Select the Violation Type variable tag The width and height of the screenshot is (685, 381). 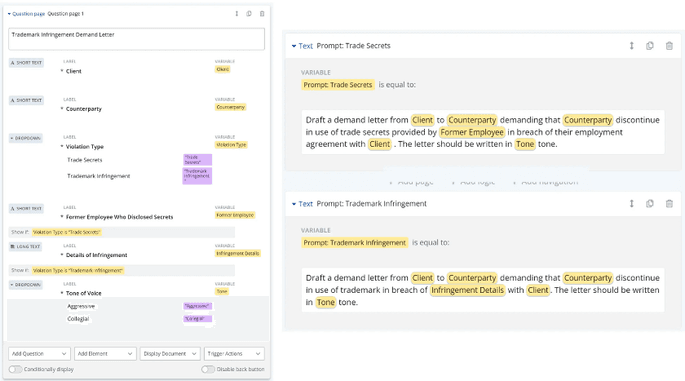(x=231, y=145)
